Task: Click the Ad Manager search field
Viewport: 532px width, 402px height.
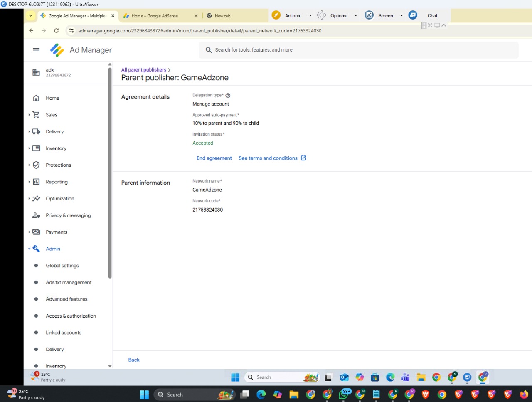Action: pos(357,50)
